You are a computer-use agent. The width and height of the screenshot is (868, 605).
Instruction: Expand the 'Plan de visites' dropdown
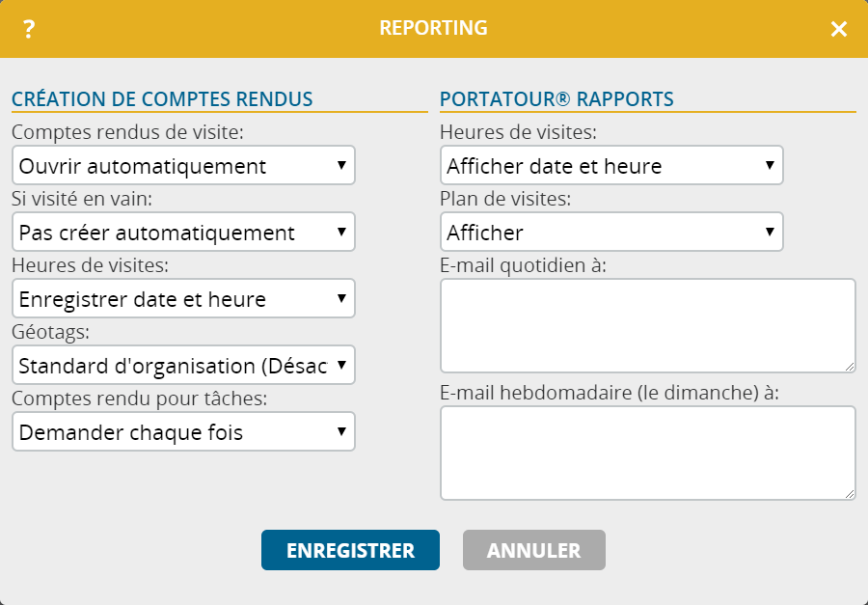(x=611, y=232)
